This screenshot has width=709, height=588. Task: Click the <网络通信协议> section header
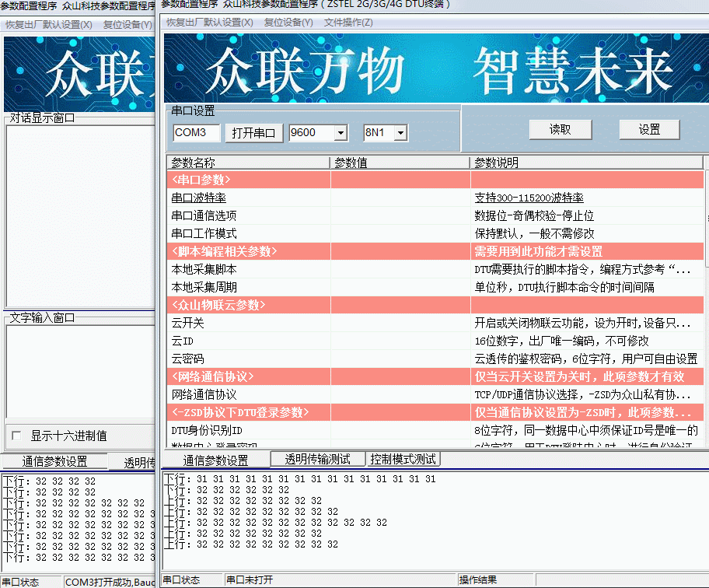click(435, 376)
